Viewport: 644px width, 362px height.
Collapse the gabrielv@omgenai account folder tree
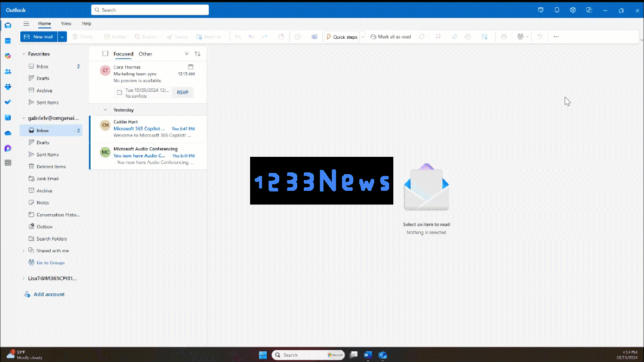pos(23,118)
